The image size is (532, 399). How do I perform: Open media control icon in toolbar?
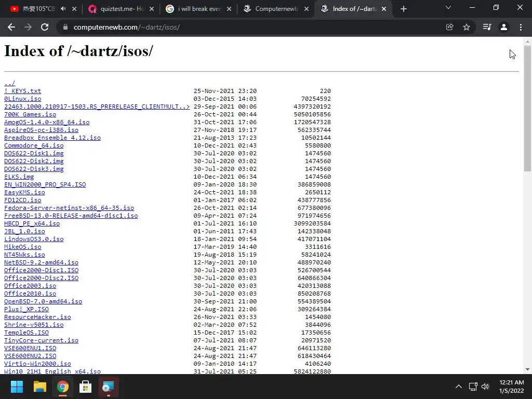point(487,27)
